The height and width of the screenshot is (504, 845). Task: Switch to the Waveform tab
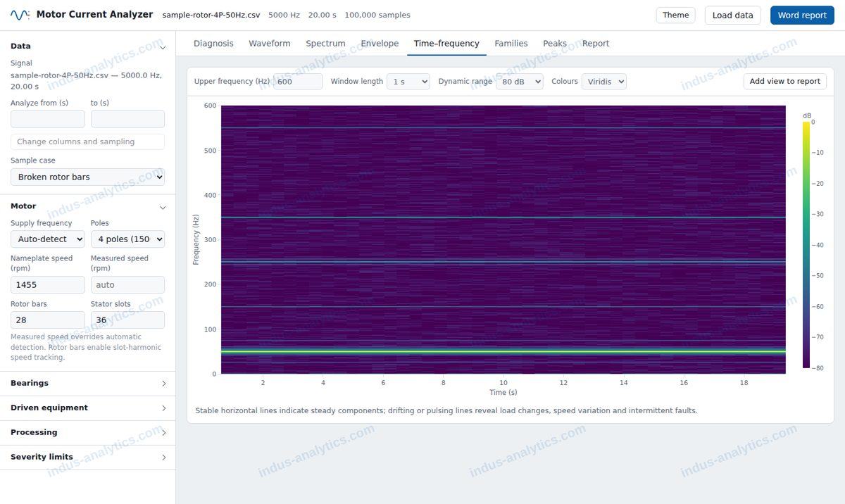(x=270, y=44)
